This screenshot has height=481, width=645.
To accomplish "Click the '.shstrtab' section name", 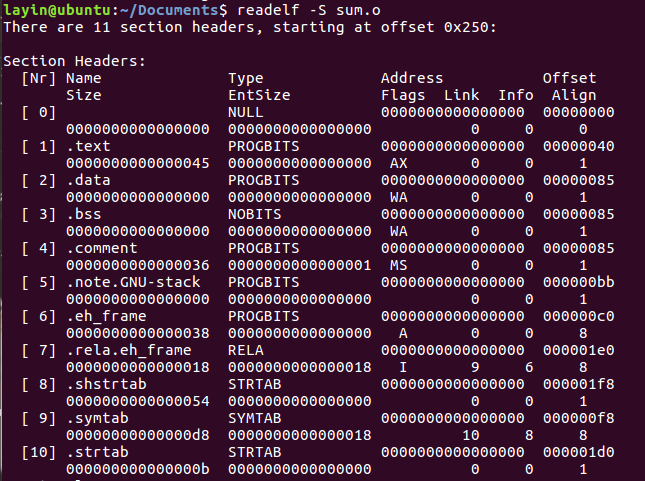I will [x=106, y=384].
